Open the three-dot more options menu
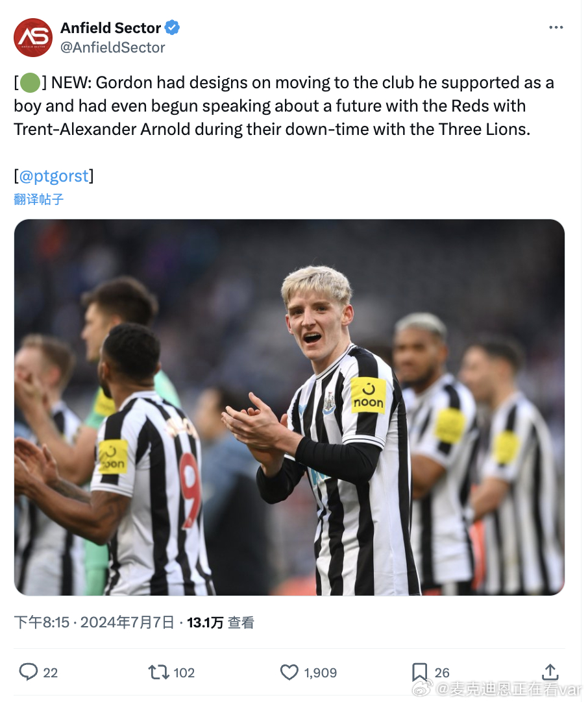The width and height of the screenshot is (588, 702). pos(556,28)
